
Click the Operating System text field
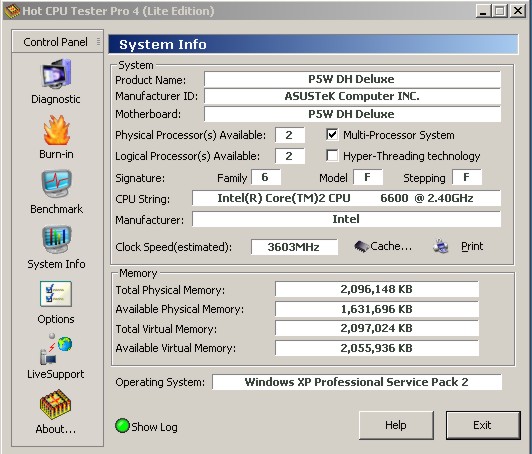point(357,382)
